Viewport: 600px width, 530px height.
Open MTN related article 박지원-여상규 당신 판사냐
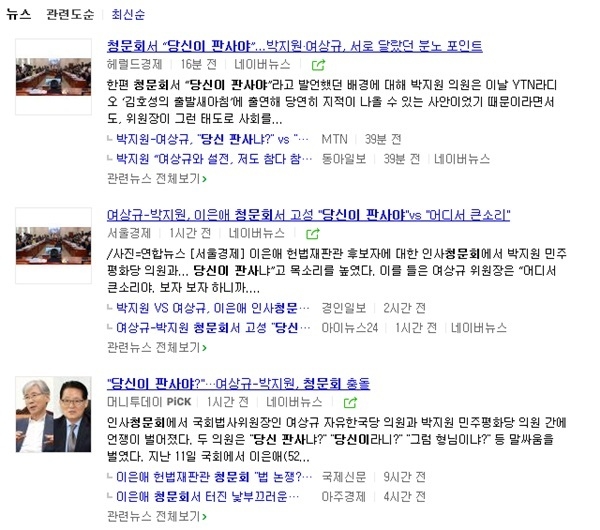(x=212, y=139)
